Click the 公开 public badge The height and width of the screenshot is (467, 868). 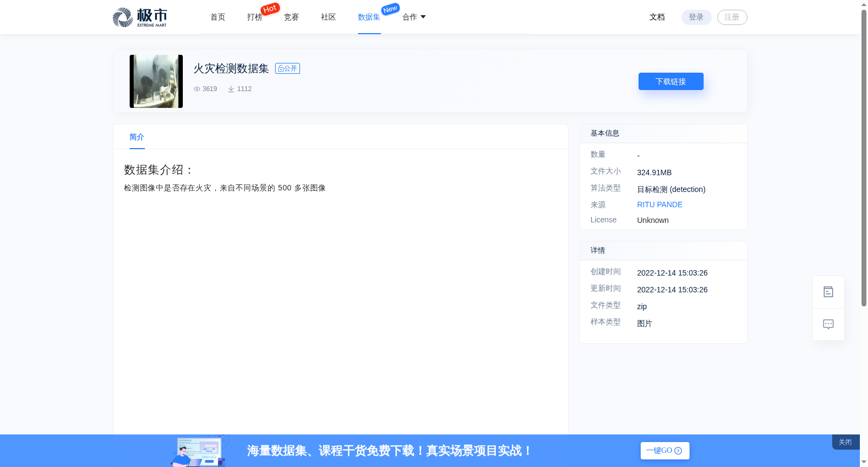(288, 68)
